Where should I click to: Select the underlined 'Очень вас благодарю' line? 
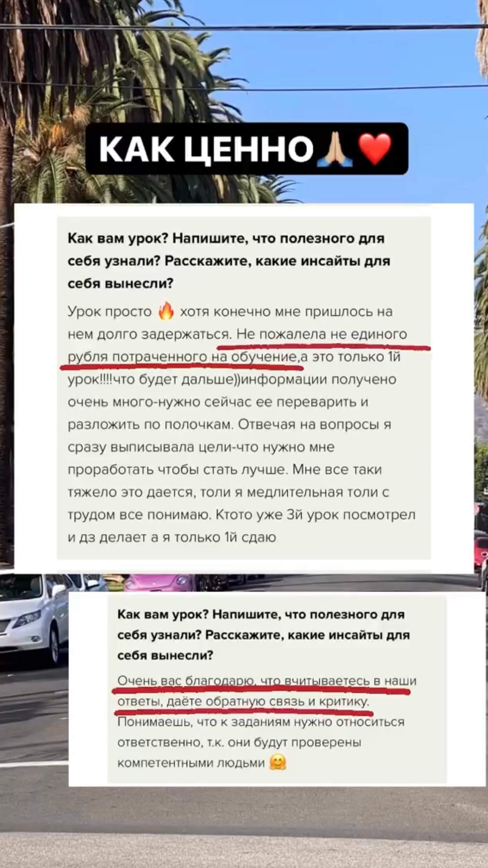coord(267,681)
